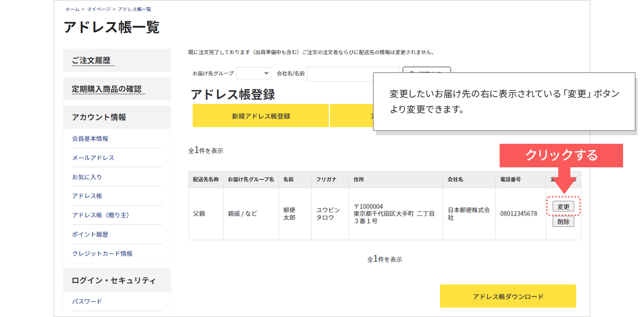
Task: Open クレジットカード情報 in the sidebar
Action: click(102, 253)
